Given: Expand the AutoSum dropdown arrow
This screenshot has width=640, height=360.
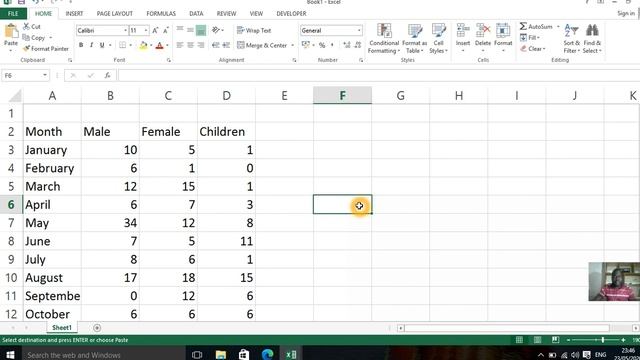Looking at the screenshot, I should 558,27.
